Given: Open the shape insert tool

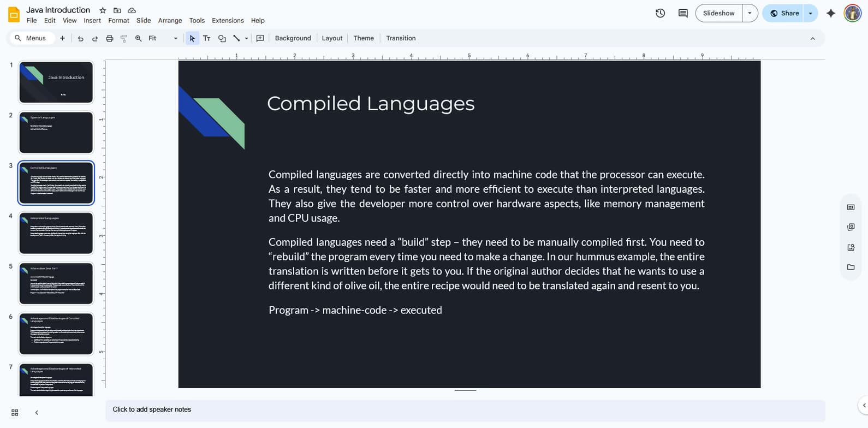Looking at the screenshot, I should pyautogui.click(x=222, y=38).
